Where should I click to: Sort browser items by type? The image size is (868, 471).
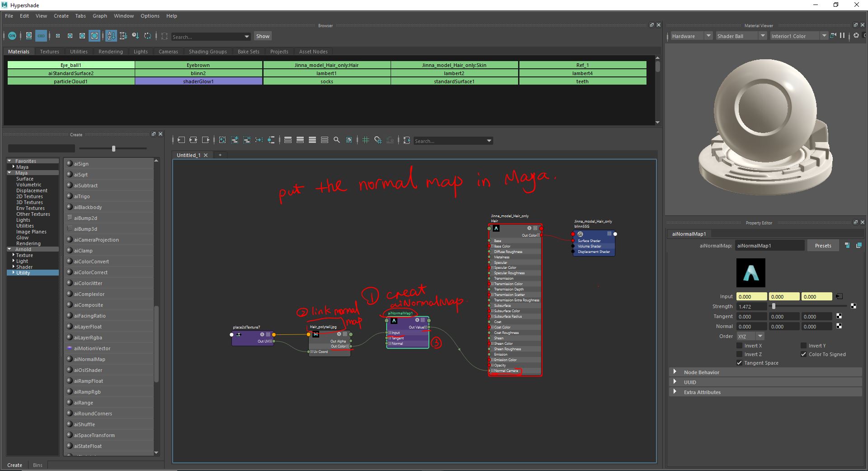click(x=123, y=36)
